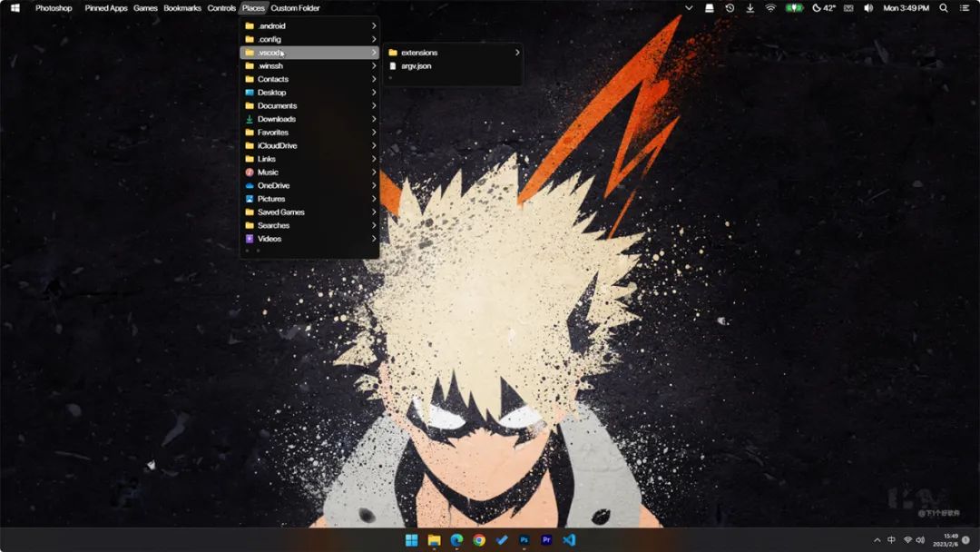Open the notification list icon at the top right
Image resolution: width=980 pixels, height=552 pixels.
pos(965,8)
